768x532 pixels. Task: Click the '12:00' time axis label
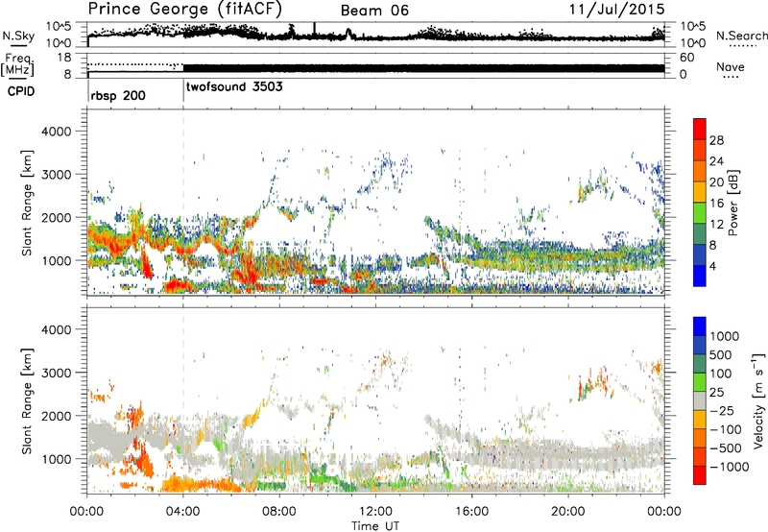click(x=375, y=512)
